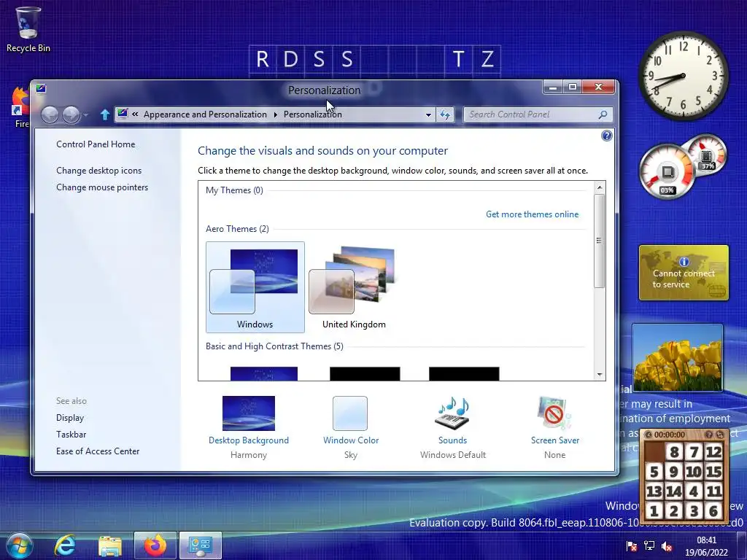Launch Internet Explorer from the taskbar
Screen dimensions: 747x560
(x=65, y=545)
